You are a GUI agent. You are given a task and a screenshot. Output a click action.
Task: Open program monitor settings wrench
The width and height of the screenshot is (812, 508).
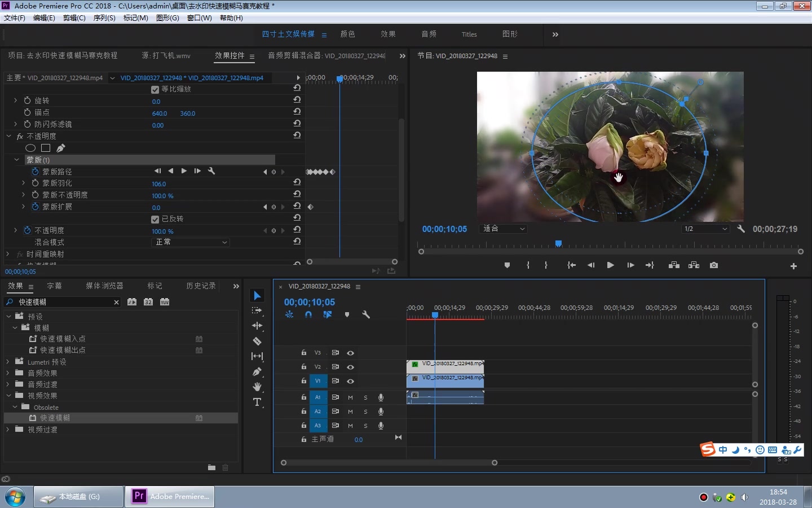pyautogui.click(x=741, y=229)
